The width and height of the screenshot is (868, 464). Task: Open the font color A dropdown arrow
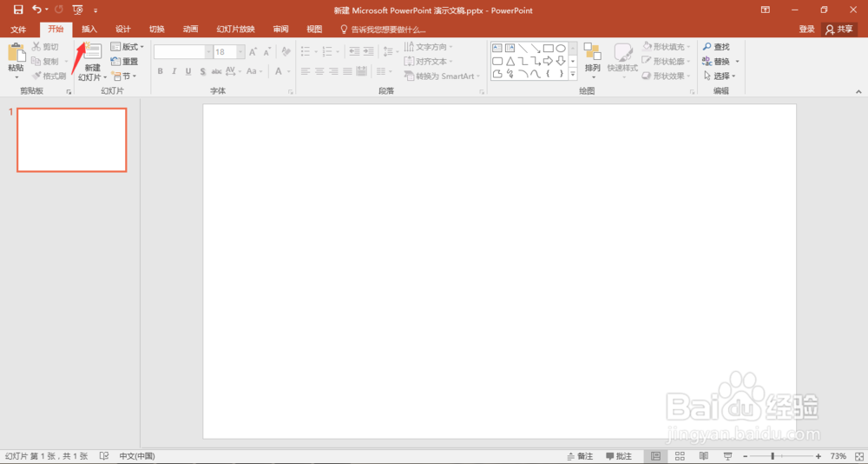(x=288, y=71)
